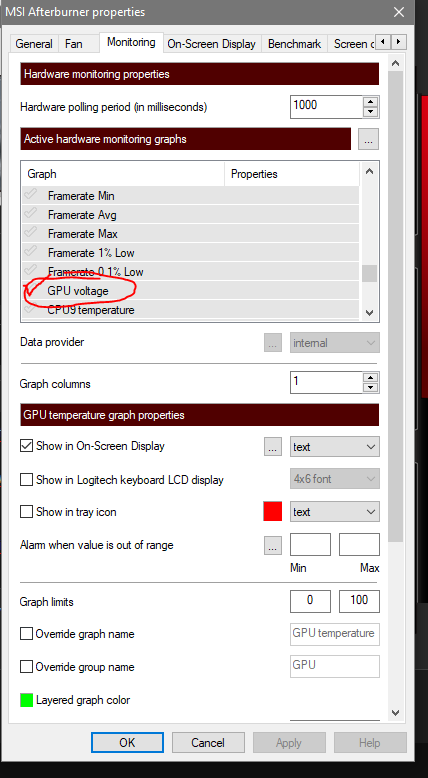Open ellipsis button for Alarm out of range

272,545
